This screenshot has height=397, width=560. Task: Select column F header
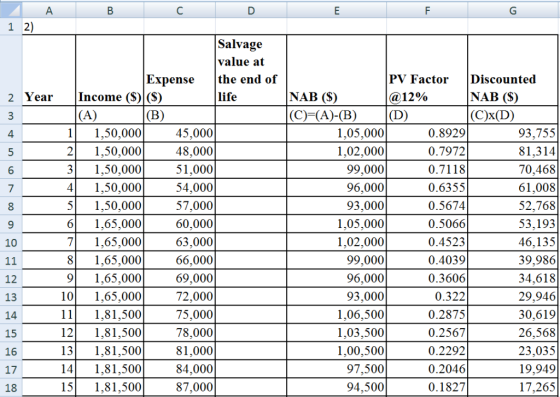coord(427,11)
